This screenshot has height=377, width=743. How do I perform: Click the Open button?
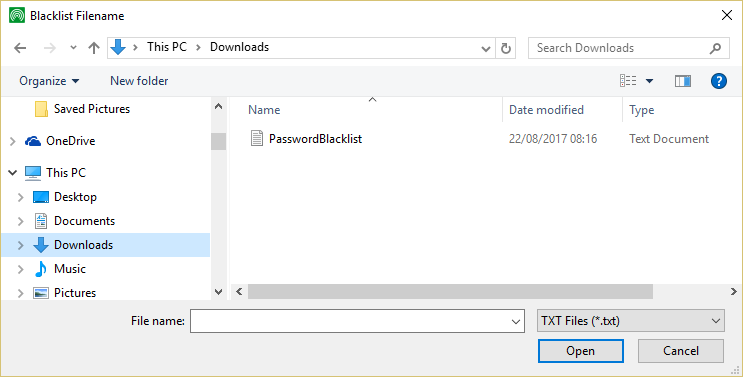pos(580,351)
